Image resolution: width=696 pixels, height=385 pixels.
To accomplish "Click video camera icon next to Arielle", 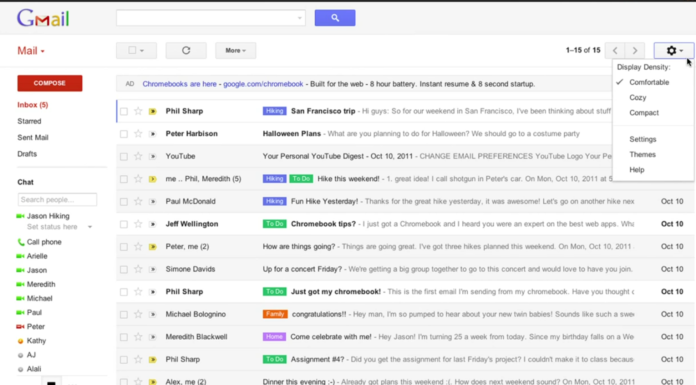I will point(20,256).
